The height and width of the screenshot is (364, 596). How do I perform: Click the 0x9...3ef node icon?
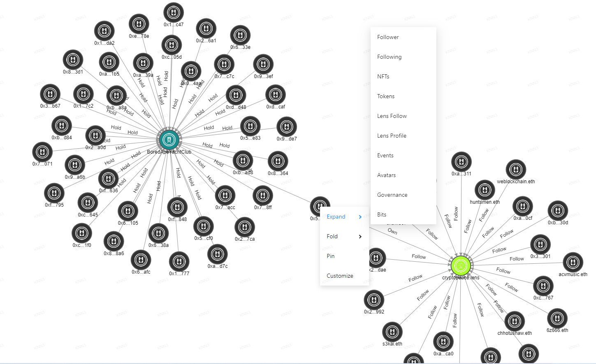click(263, 65)
